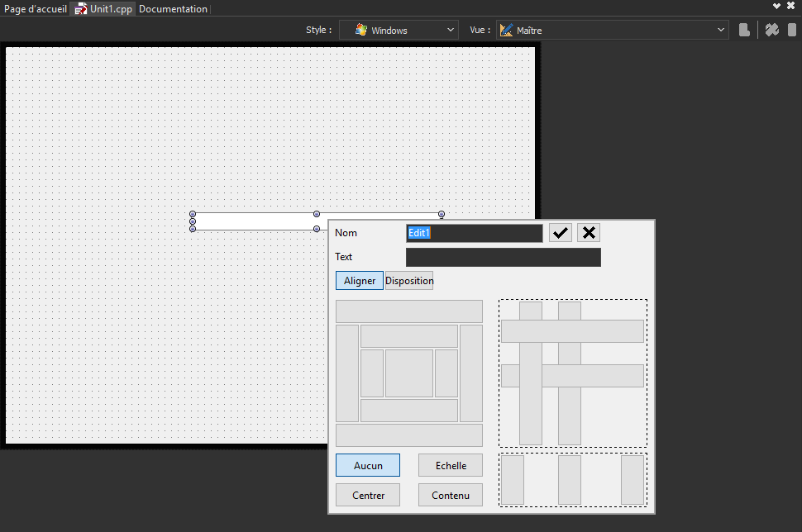The width and height of the screenshot is (802, 532).
Task: Click the grey crossed-tools icon in the toolbar
Action: (x=772, y=30)
